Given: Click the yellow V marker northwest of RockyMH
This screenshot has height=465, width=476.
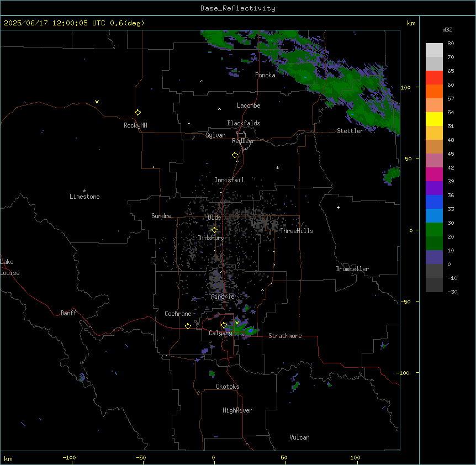Looking at the screenshot, I should pyautogui.click(x=97, y=102).
